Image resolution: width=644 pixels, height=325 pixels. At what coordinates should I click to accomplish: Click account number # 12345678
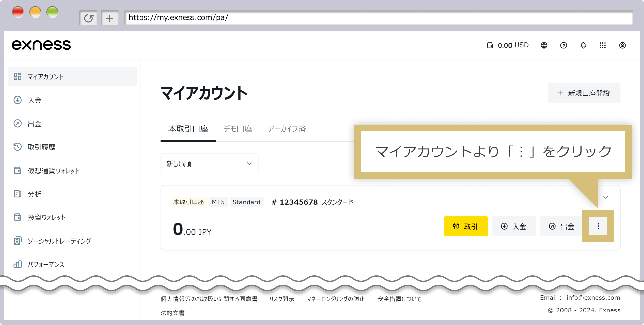point(294,202)
